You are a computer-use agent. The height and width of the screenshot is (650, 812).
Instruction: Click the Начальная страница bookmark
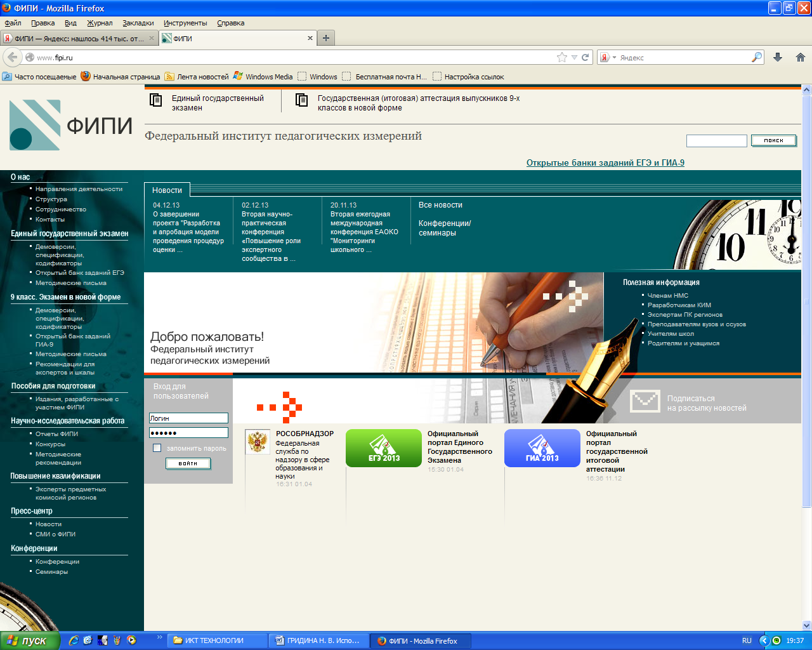pyautogui.click(x=121, y=77)
